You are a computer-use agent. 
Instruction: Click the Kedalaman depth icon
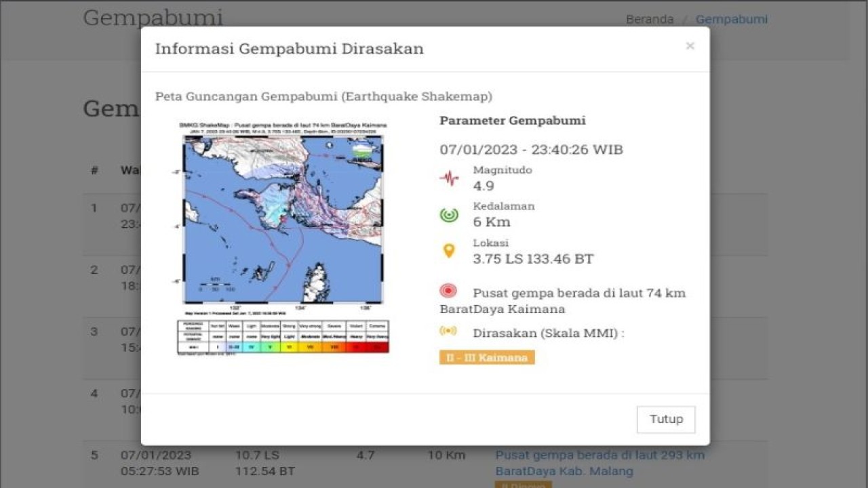click(x=448, y=213)
